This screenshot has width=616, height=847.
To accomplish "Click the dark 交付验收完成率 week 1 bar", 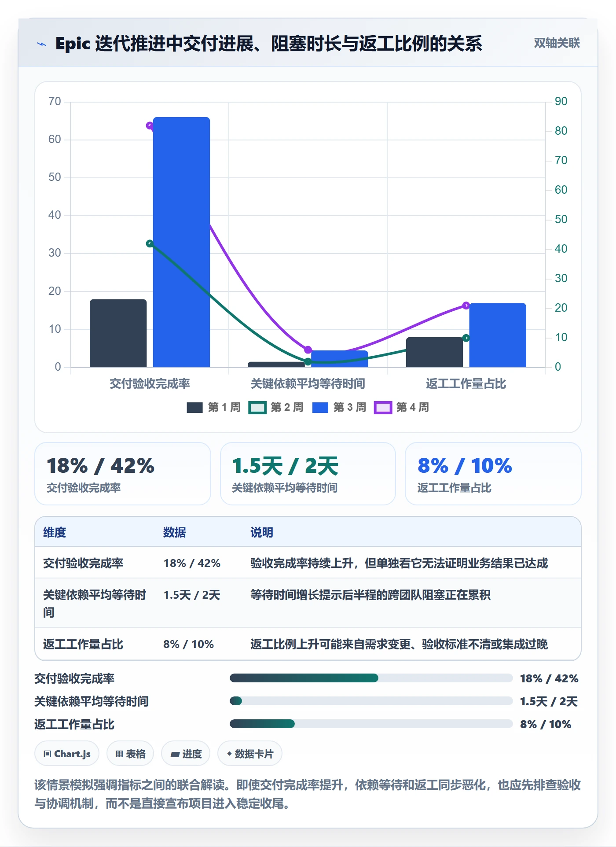I will click(x=118, y=333).
